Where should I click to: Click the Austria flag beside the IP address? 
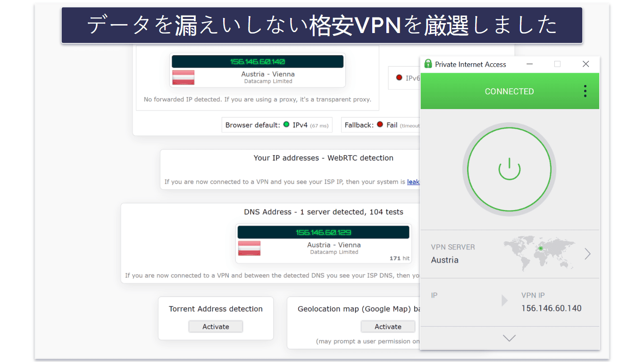pos(183,77)
